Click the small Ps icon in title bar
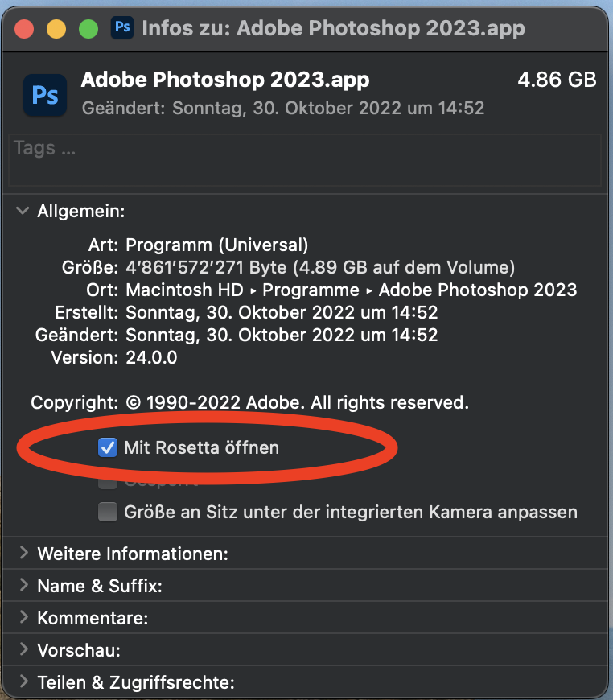The width and height of the screenshot is (613, 700). (122, 28)
